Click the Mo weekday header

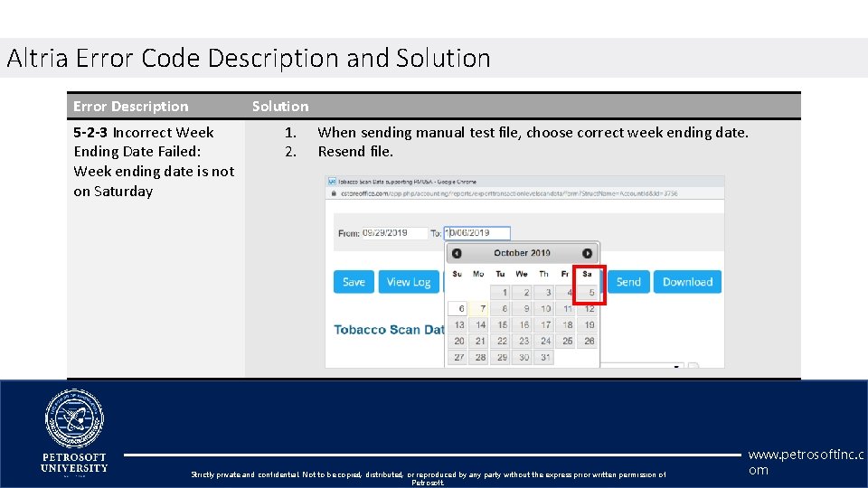click(x=478, y=274)
